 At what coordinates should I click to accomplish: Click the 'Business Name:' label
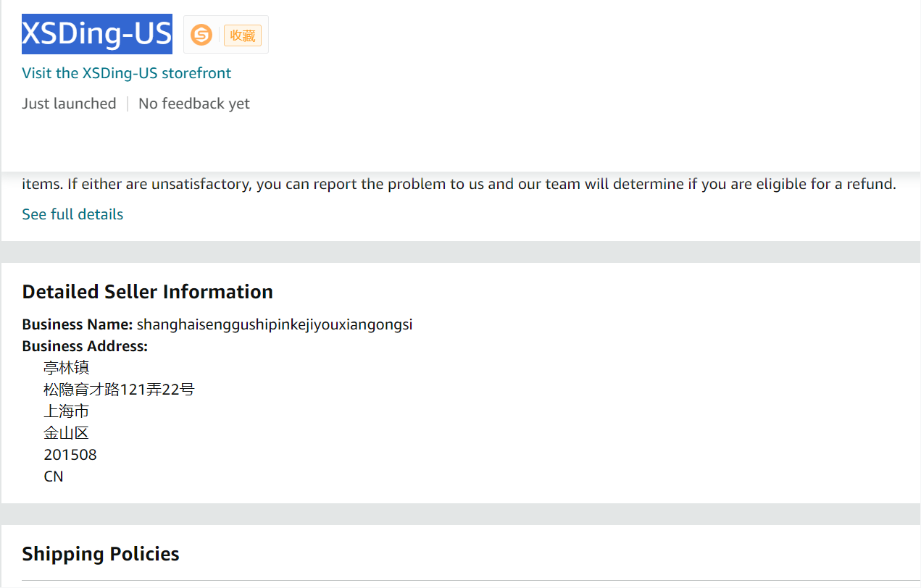tap(78, 324)
